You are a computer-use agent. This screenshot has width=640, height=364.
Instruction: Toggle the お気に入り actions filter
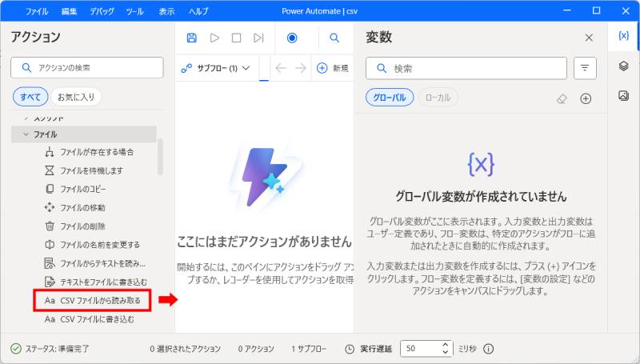pos(77,98)
